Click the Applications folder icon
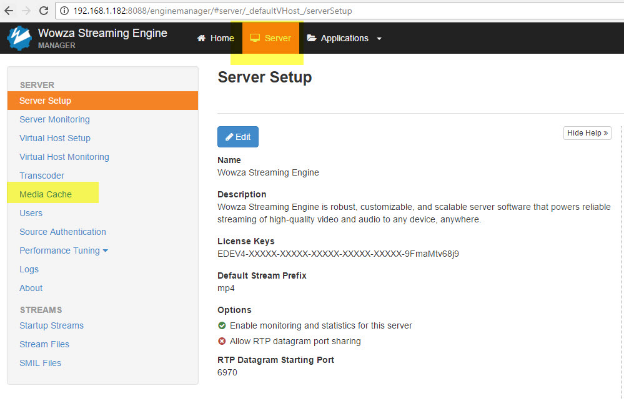 (x=312, y=38)
